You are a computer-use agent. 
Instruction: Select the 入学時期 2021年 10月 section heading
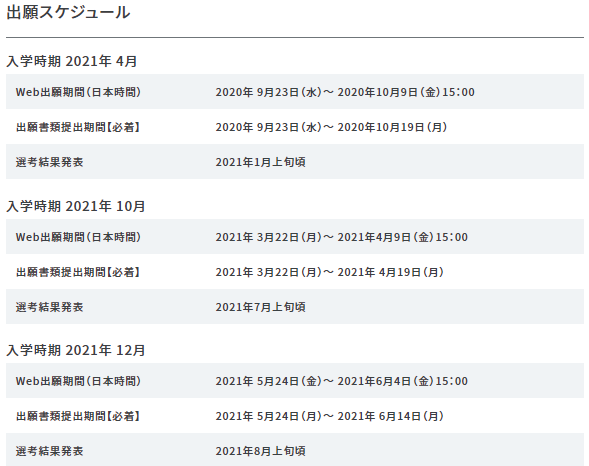pos(76,206)
